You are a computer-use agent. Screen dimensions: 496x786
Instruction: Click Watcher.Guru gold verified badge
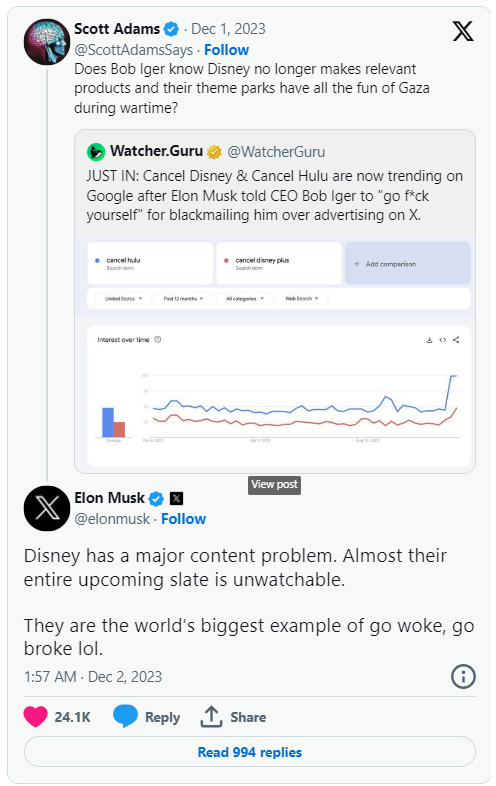pyautogui.click(x=214, y=151)
